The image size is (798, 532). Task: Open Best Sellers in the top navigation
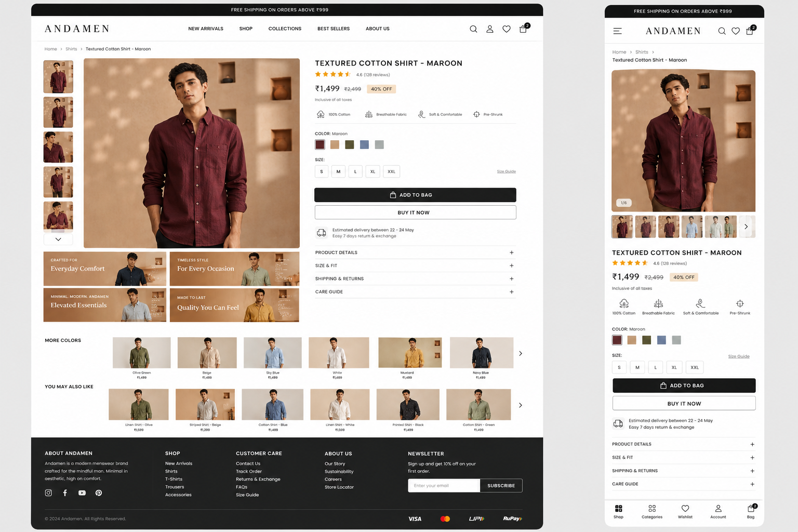(334, 29)
